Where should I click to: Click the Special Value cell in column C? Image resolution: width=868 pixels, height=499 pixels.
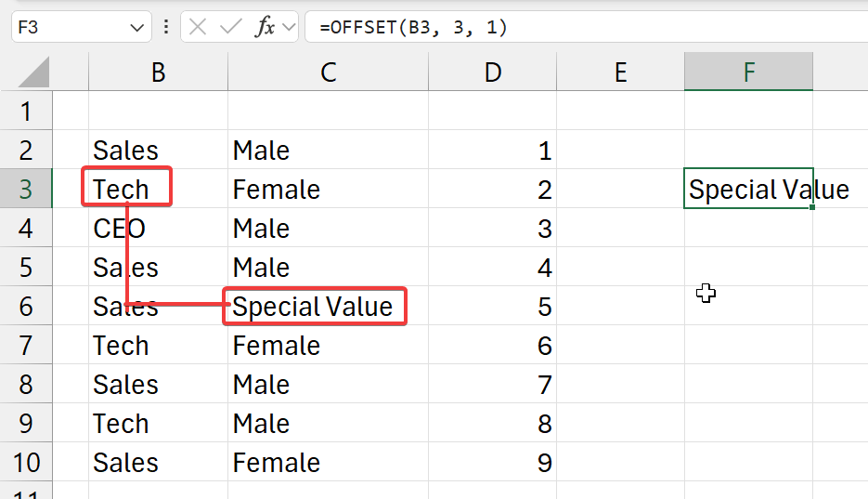314,307
